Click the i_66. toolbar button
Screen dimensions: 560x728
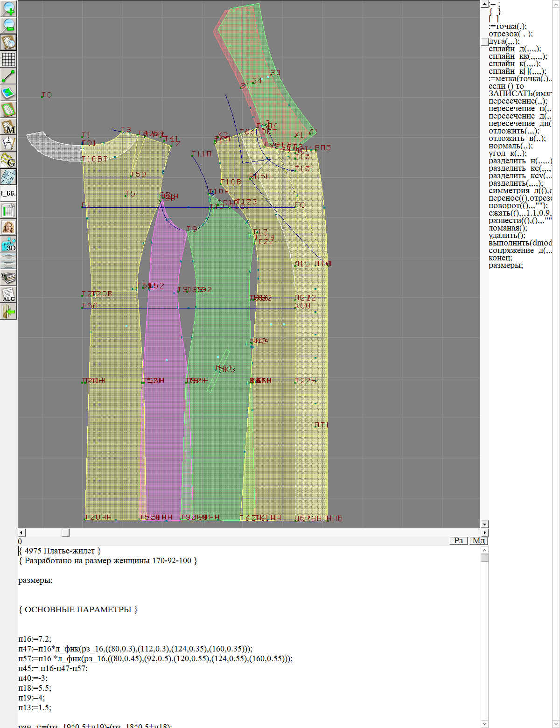tap(8, 193)
